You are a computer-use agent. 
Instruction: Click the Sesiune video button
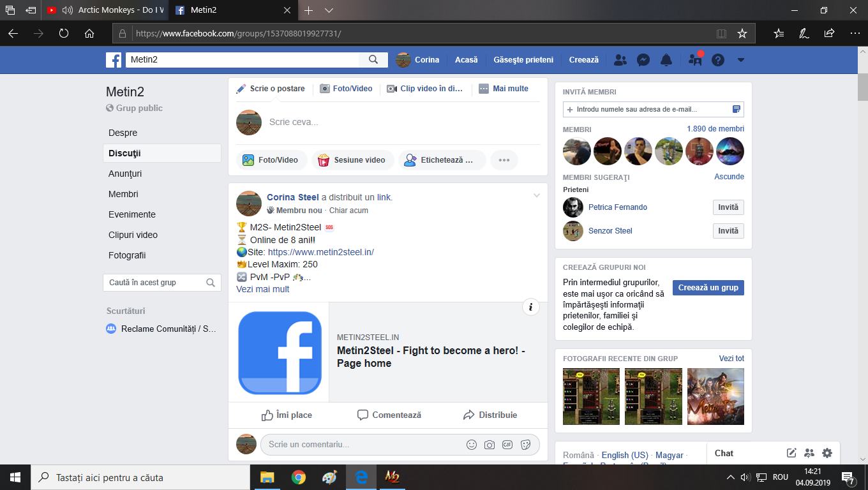(352, 160)
